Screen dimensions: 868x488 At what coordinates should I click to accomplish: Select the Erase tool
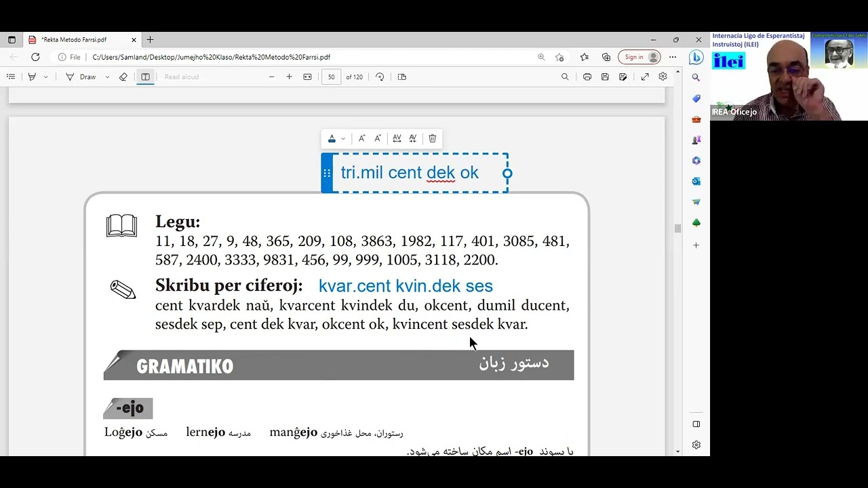pyautogui.click(x=123, y=77)
